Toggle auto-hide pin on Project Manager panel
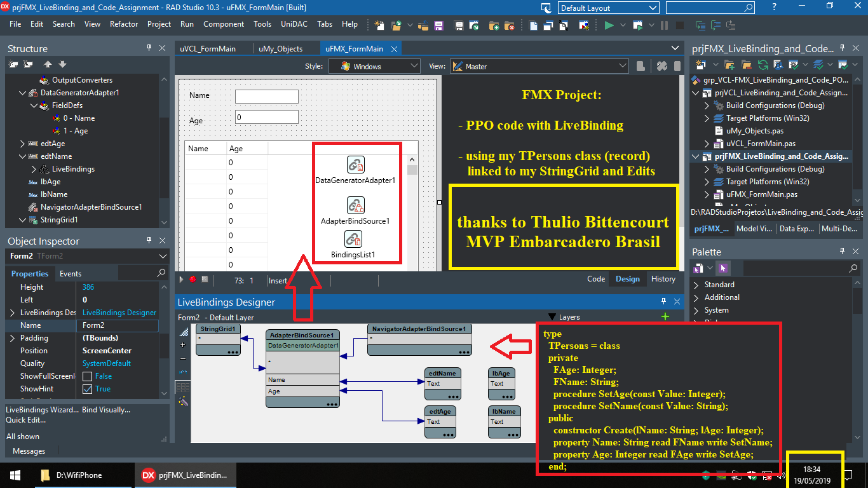Screen dimensions: 868x488 pos(841,48)
